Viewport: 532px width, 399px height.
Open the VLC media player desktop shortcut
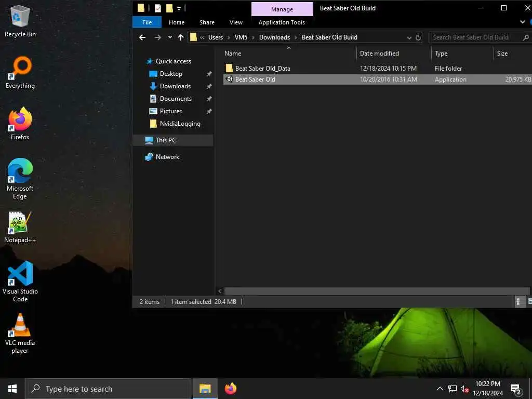(20, 333)
